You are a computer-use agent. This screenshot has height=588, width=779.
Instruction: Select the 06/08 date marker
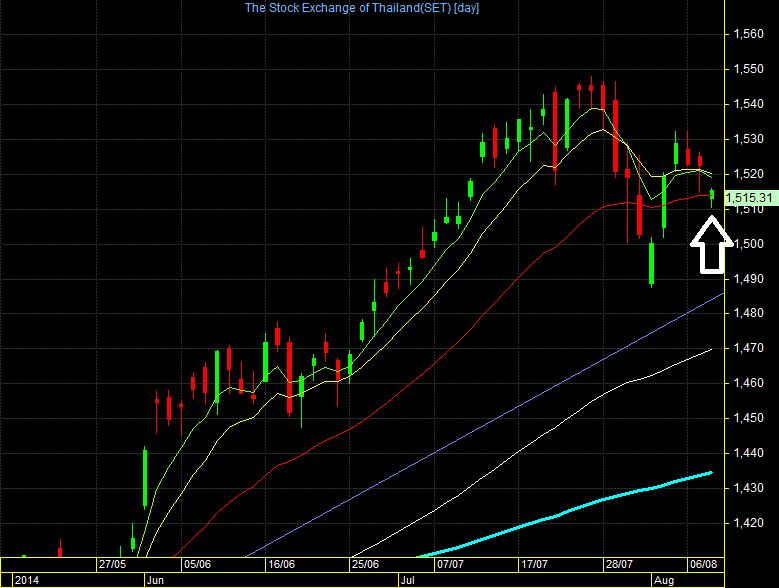(703, 564)
